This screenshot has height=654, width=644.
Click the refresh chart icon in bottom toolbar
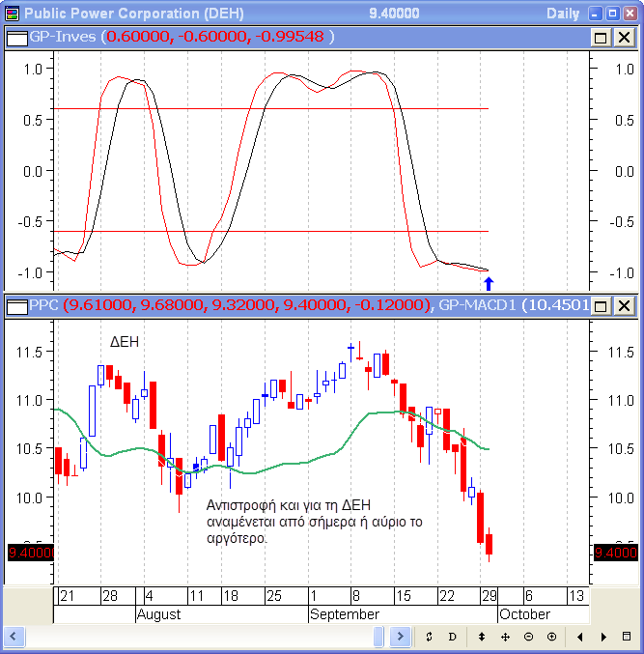429,638
